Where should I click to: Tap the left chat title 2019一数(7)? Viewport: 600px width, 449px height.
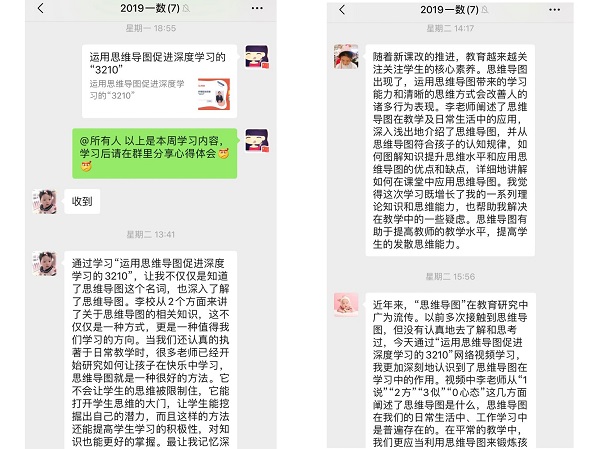150,8
